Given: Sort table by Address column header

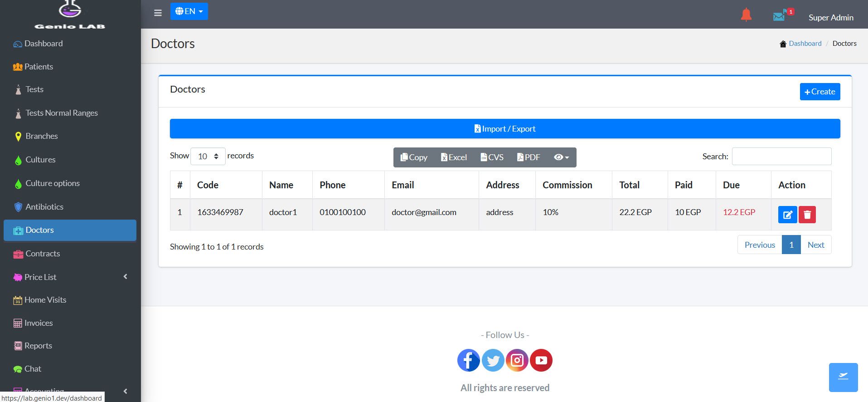Looking at the screenshot, I should click(x=507, y=185).
